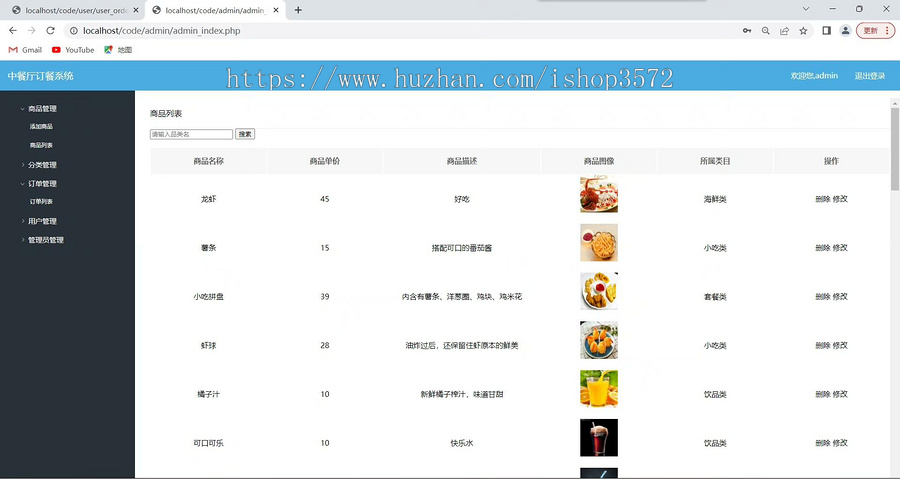The image size is (900, 479).
Task: Click the 可口可乐 cola thumbnail
Action: [599, 438]
